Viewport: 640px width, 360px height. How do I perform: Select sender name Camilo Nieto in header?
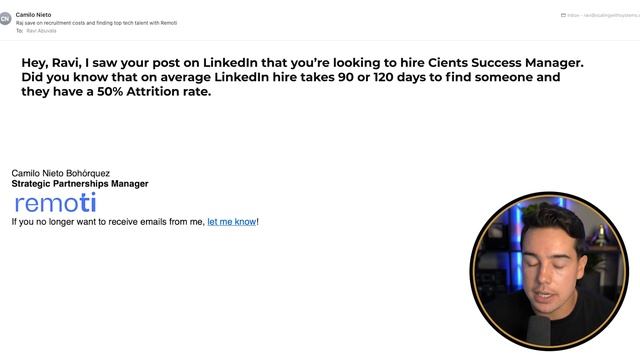pos(33,15)
